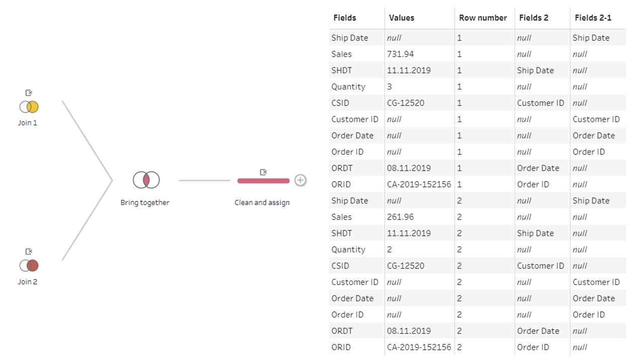Click the Bring together step label
This screenshot has width=644, height=362.
point(145,203)
